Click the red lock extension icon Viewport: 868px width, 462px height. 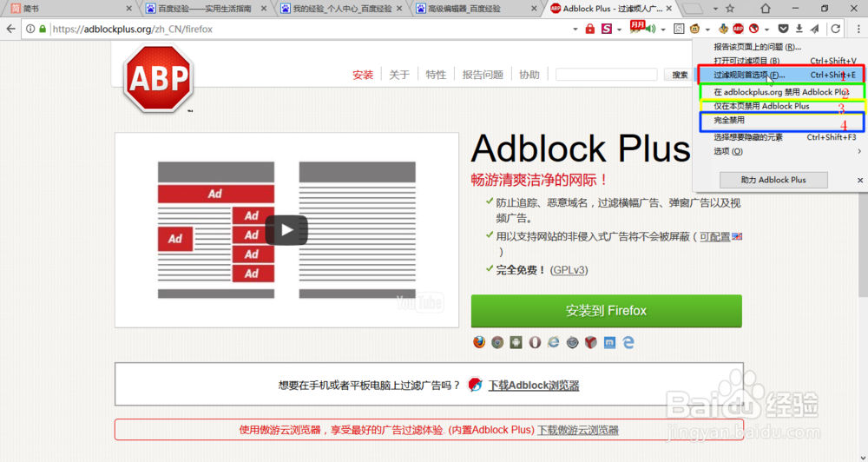[x=590, y=29]
